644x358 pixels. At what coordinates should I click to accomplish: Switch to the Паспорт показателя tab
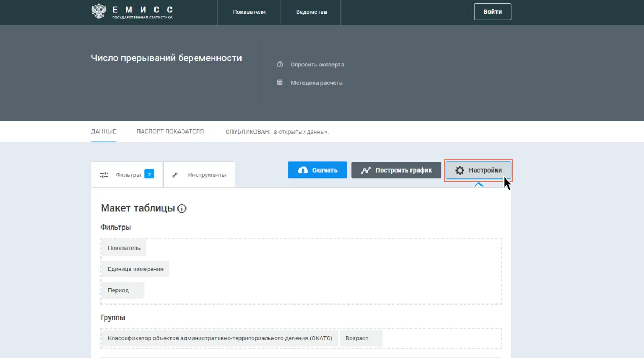point(170,131)
